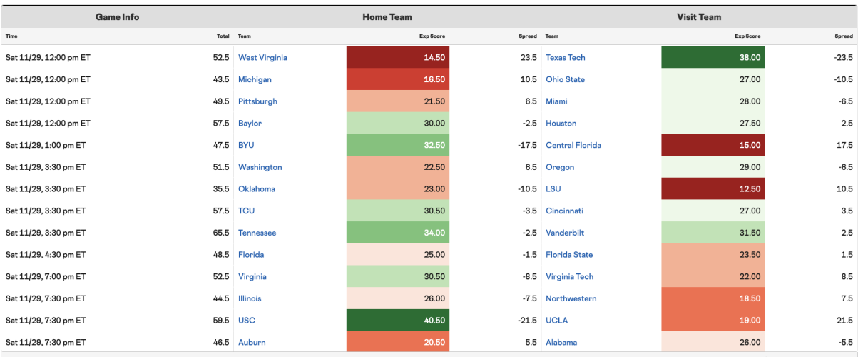This screenshot has width=868, height=357.
Task: Sort by the Time column header
Action: coord(11,36)
